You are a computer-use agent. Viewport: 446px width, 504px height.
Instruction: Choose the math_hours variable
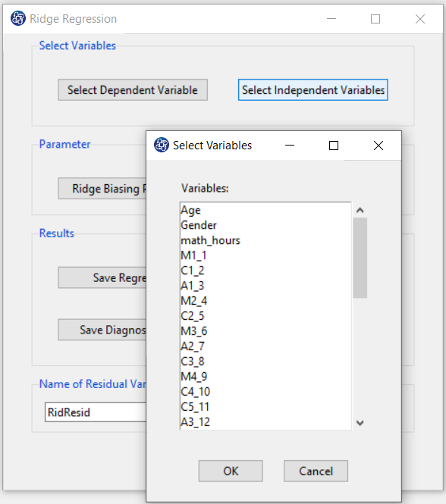coord(265,240)
